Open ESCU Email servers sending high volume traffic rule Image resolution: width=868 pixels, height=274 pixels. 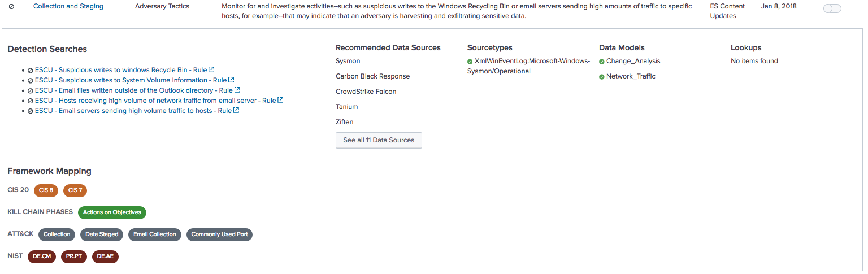click(133, 111)
